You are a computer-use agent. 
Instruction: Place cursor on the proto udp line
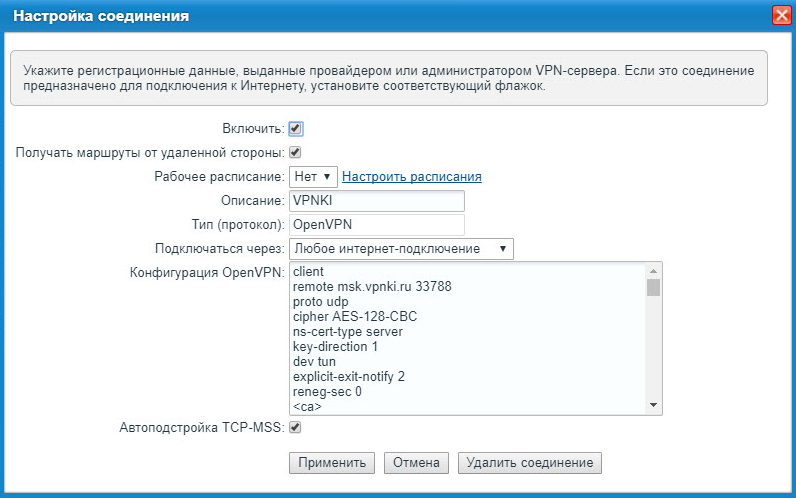tap(323, 302)
